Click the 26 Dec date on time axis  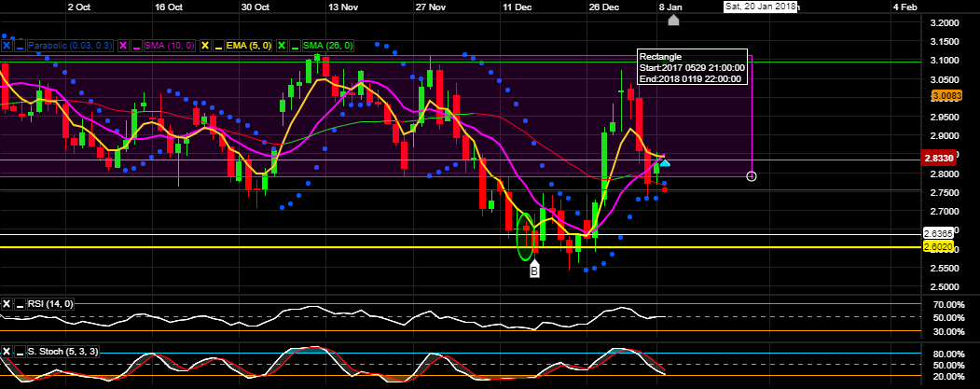(x=603, y=7)
